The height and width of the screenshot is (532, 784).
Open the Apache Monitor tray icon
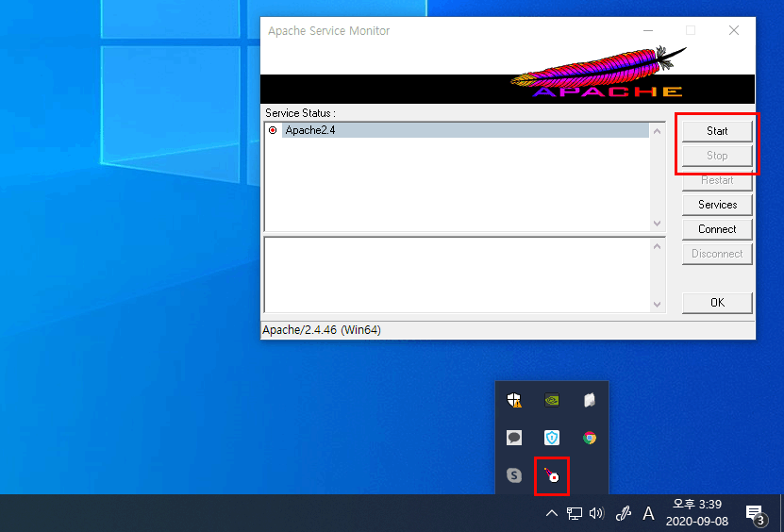(552, 475)
